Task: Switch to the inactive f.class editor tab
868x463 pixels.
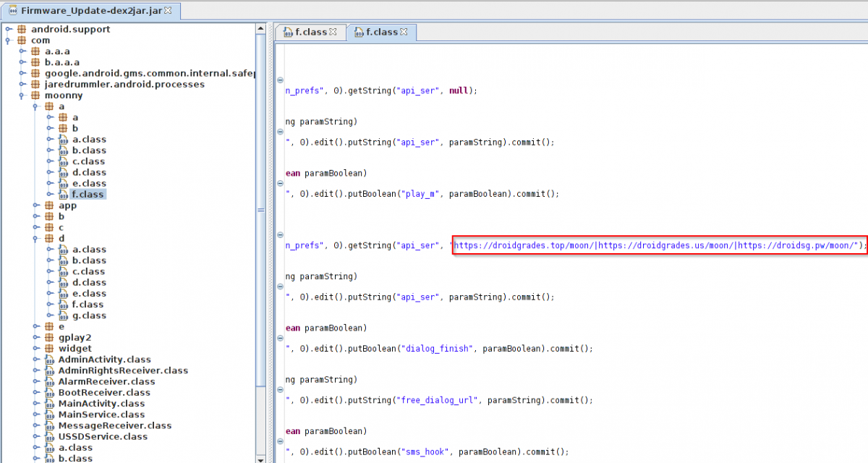Action: click(310, 32)
